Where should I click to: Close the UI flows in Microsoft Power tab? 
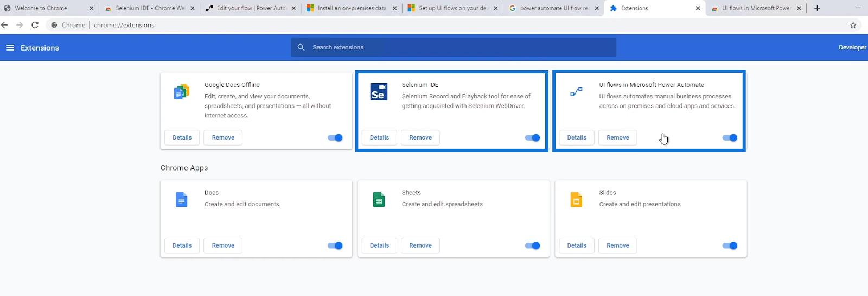coord(799,8)
